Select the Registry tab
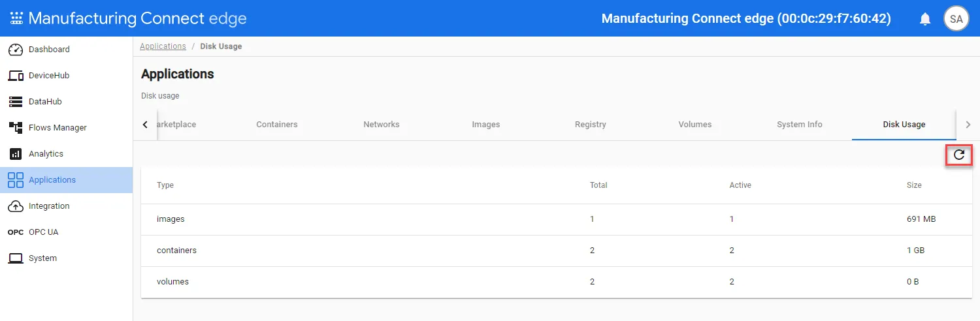This screenshot has height=321, width=980. (591, 125)
